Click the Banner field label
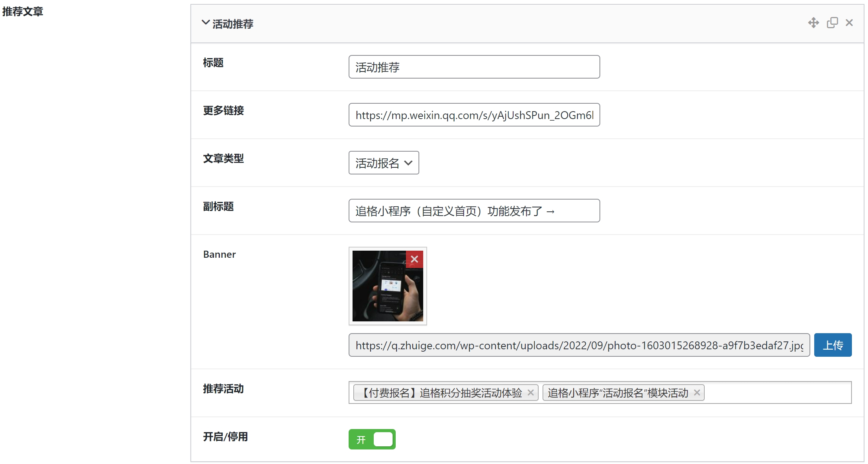This screenshot has width=868, height=464. 219,254
